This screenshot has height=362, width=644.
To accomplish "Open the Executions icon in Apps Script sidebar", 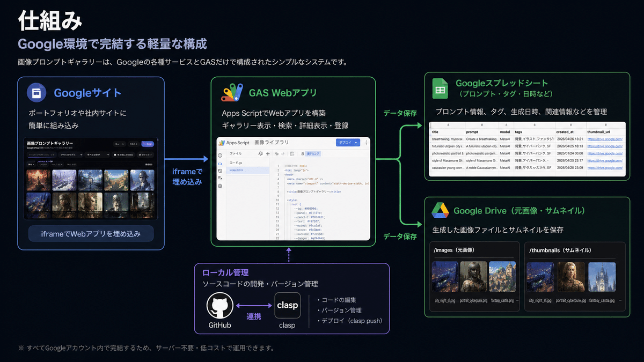I will [x=220, y=178].
